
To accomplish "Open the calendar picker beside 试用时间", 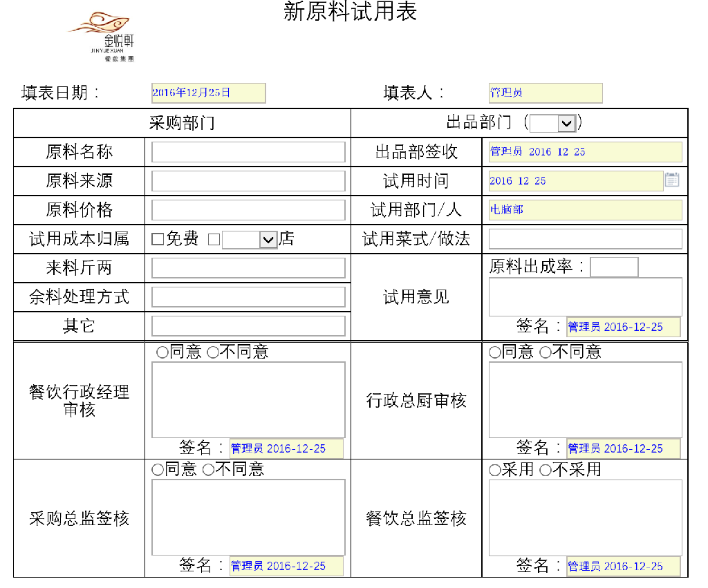I will pos(671,180).
